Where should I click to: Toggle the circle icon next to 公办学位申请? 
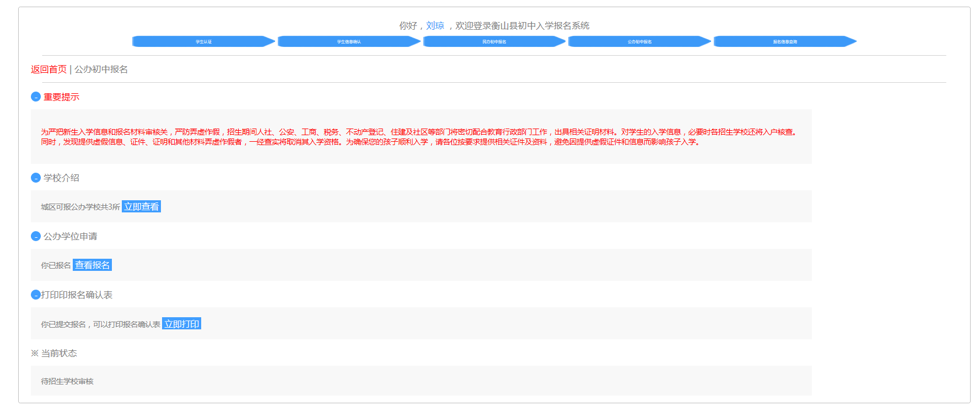coord(36,237)
